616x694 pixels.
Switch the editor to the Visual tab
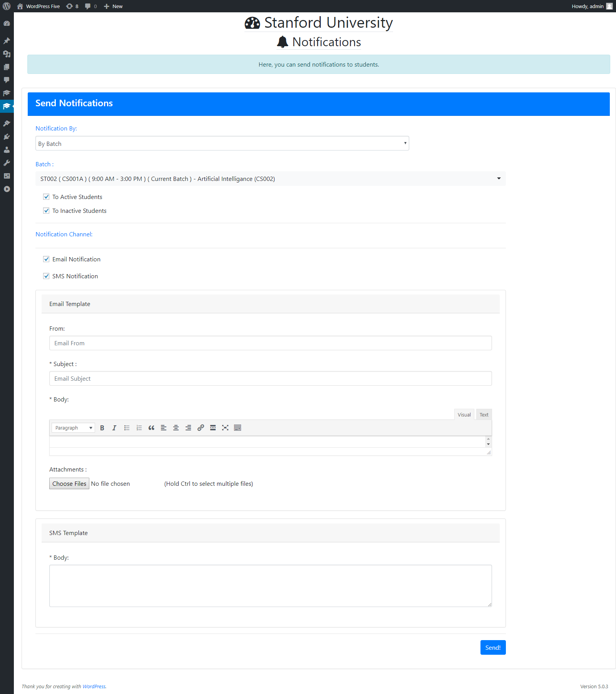tap(464, 415)
